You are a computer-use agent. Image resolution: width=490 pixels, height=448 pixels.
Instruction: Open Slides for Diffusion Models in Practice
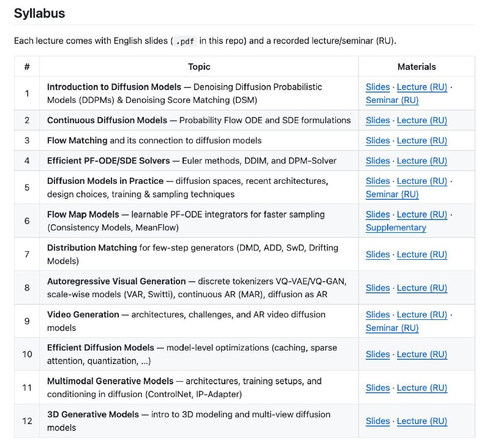tap(377, 181)
